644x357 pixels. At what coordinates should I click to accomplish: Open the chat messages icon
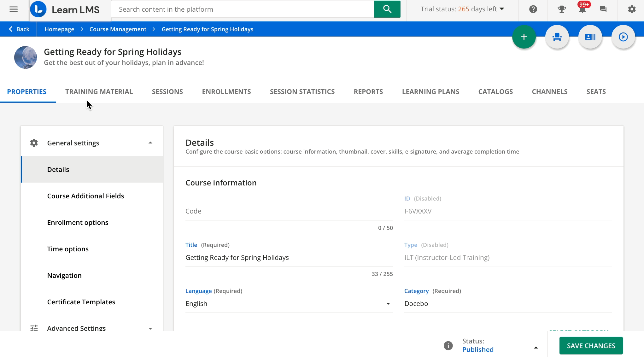click(x=603, y=9)
